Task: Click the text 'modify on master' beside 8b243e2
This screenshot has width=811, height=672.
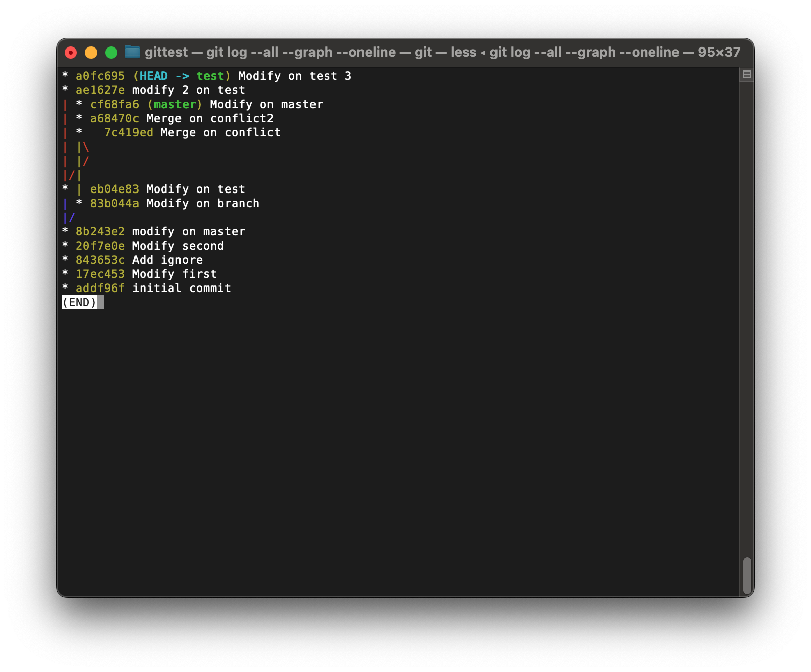Action: click(189, 232)
